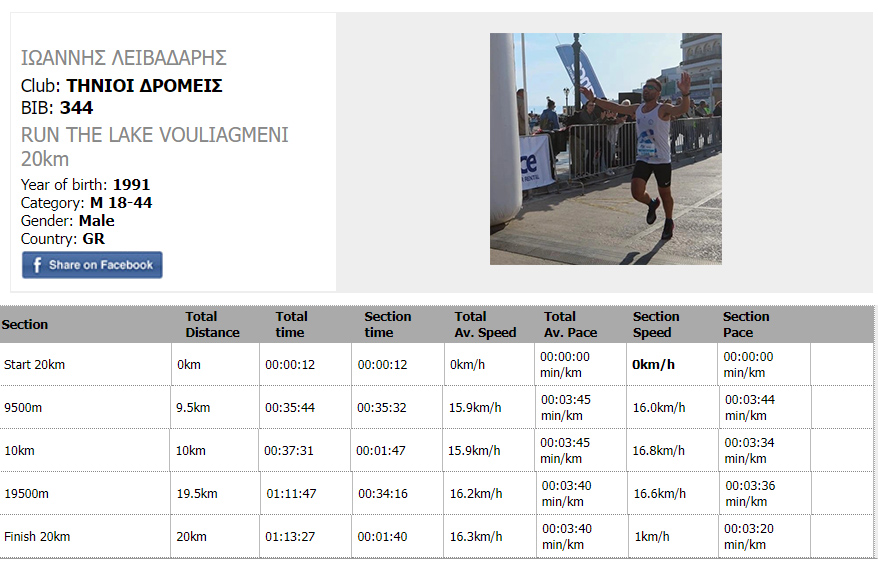Click the Section column header
Image resolution: width=878 pixels, height=576 pixels.
pos(25,324)
